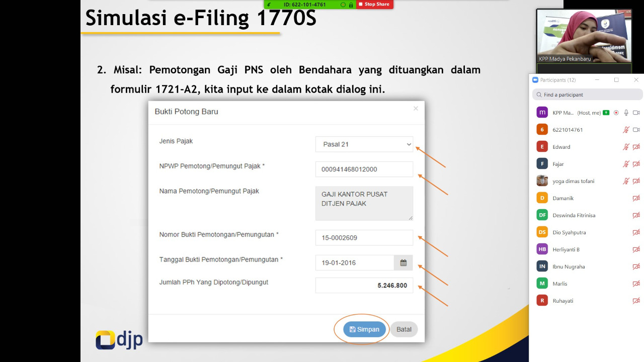Click the muted microphone icon for Edward

[x=626, y=147]
